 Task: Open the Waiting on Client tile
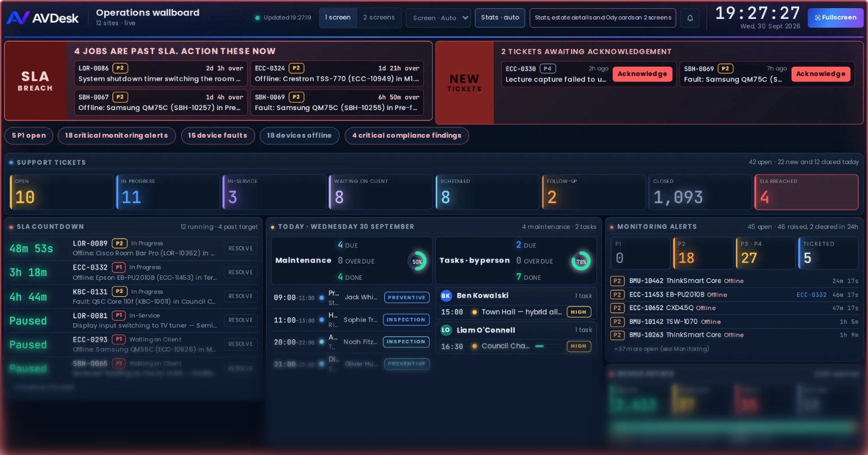coord(381,192)
